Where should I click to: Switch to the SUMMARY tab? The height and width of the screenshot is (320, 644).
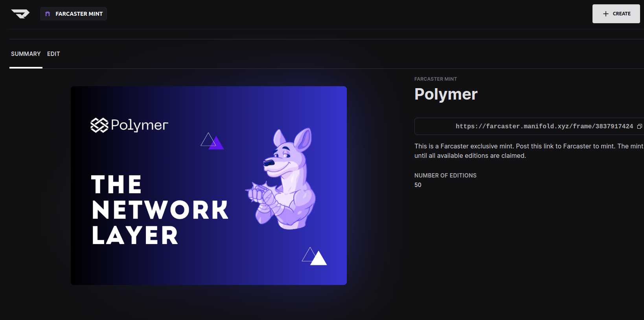tap(26, 54)
